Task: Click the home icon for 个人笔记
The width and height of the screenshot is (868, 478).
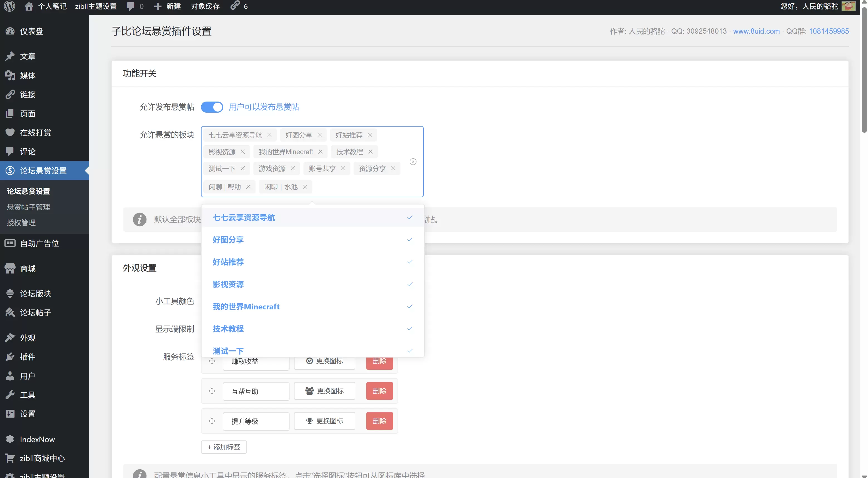Action: (x=29, y=6)
